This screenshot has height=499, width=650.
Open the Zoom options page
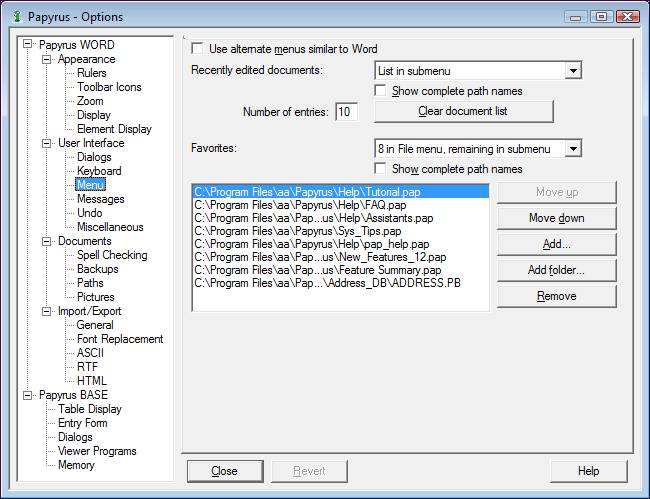click(x=90, y=101)
